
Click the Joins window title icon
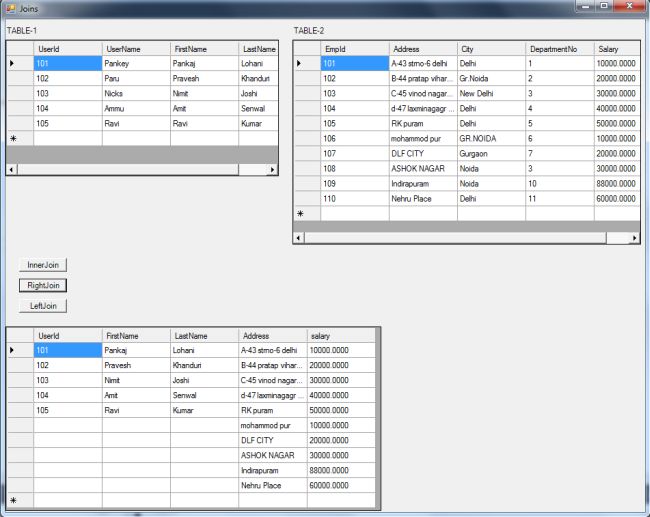(x=10, y=8)
